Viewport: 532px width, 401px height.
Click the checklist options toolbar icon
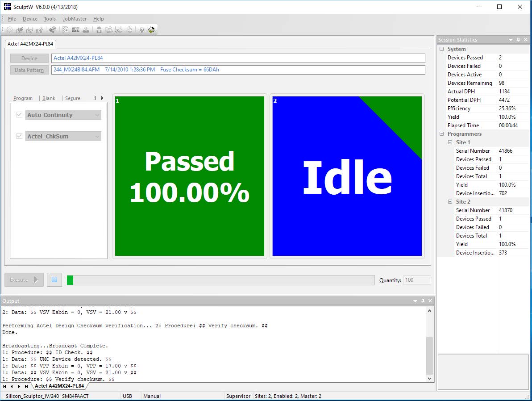[66, 30]
